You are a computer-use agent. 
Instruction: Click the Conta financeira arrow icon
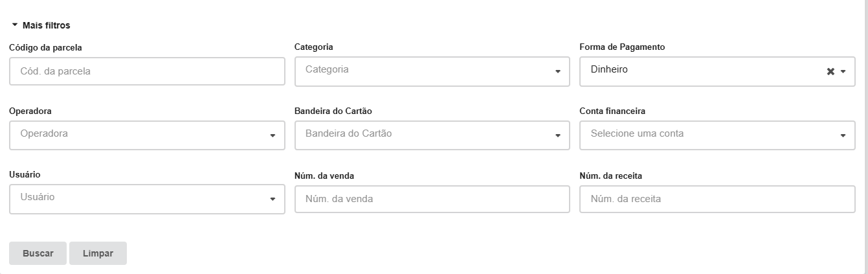pyautogui.click(x=843, y=135)
